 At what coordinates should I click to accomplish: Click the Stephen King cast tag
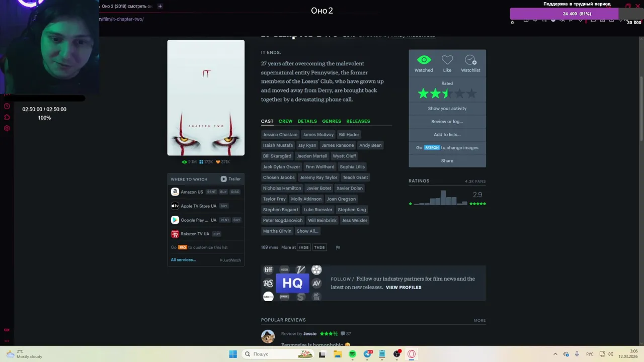coord(352,210)
